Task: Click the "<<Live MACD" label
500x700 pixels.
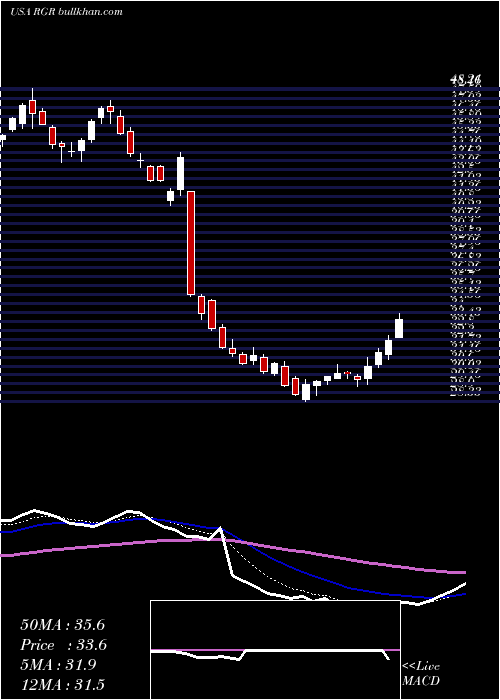Action: pos(421,674)
